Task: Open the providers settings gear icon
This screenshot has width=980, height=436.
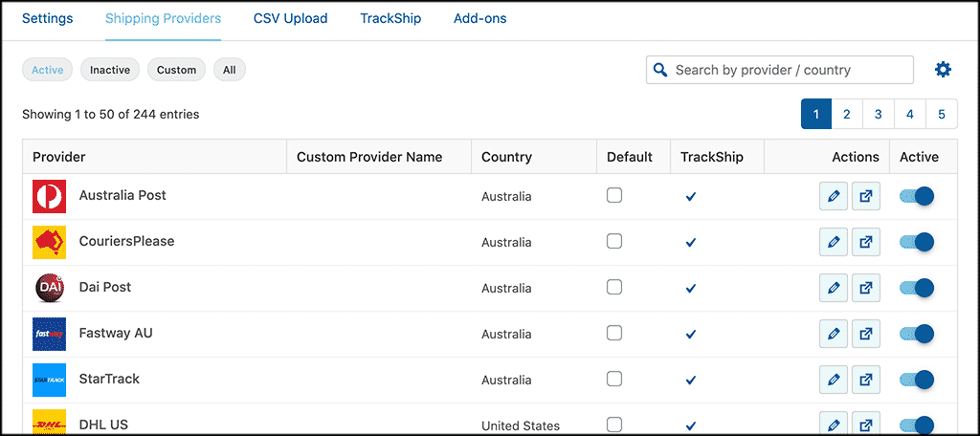Action: [x=943, y=70]
